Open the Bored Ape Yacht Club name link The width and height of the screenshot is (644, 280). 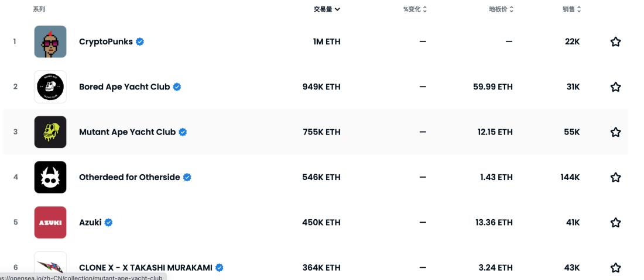pos(124,87)
